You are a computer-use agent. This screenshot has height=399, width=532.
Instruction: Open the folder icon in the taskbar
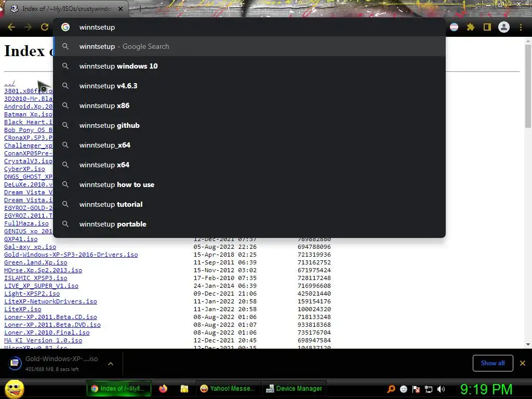[x=184, y=389]
